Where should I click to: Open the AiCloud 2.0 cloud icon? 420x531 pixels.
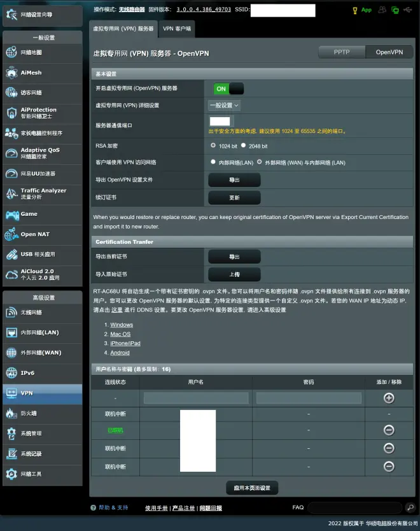click(11, 274)
